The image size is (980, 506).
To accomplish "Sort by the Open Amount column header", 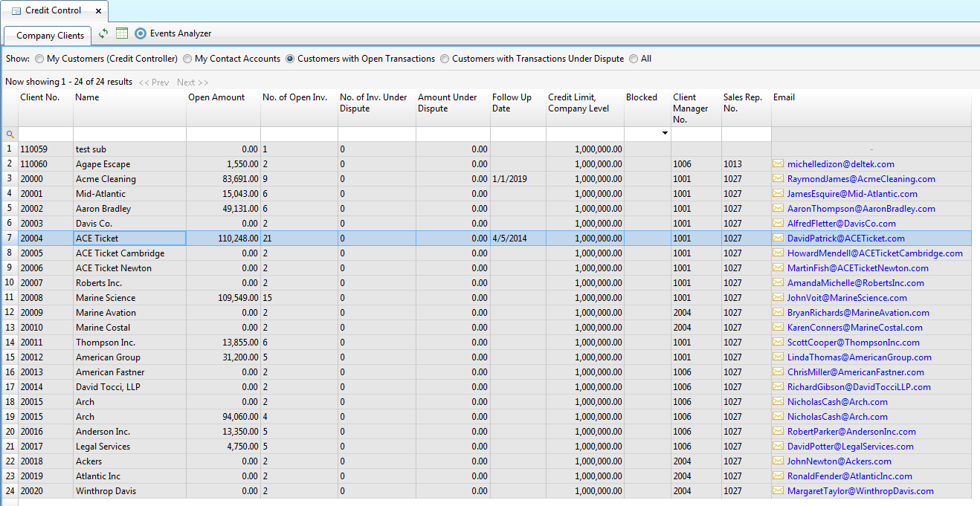I will [216, 97].
